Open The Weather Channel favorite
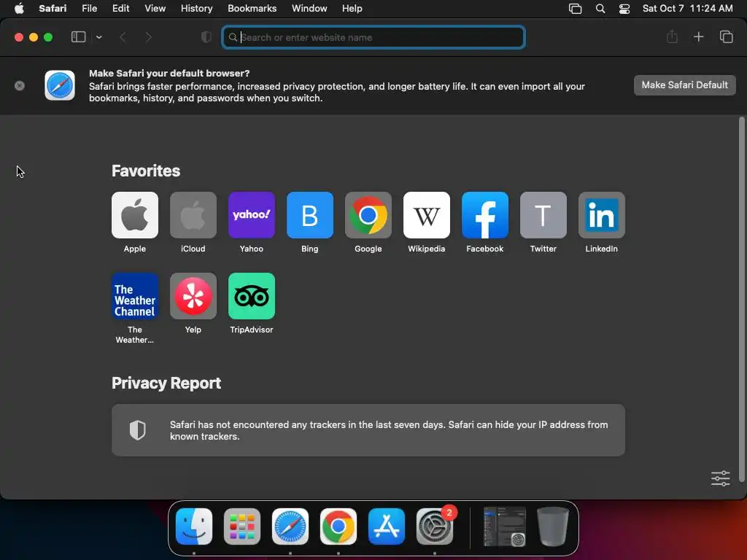 tap(135, 296)
